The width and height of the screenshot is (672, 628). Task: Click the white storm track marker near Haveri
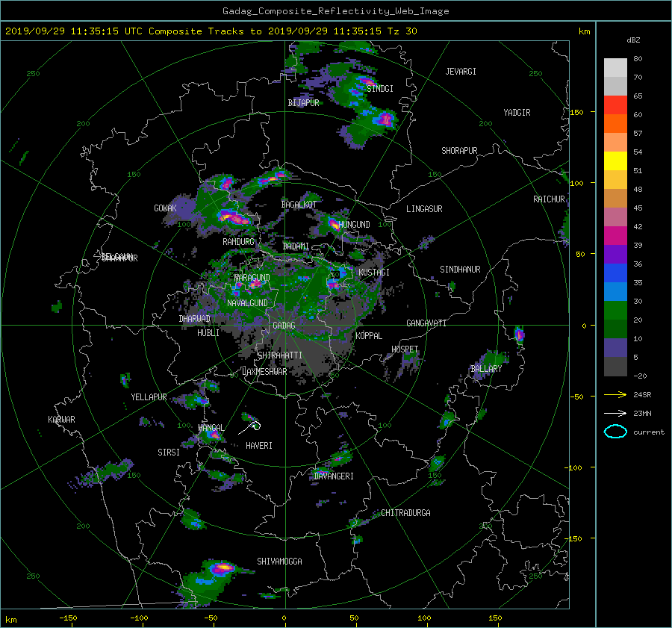coord(250,427)
